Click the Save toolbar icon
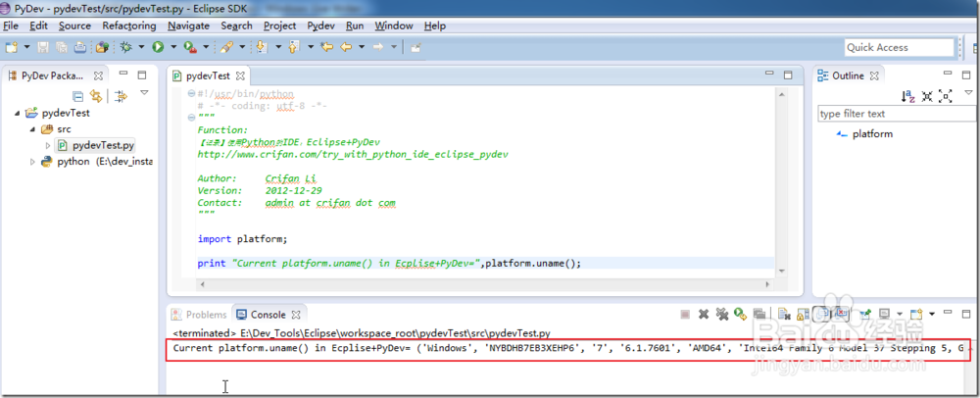The image size is (980, 398). (x=43, y=47)
